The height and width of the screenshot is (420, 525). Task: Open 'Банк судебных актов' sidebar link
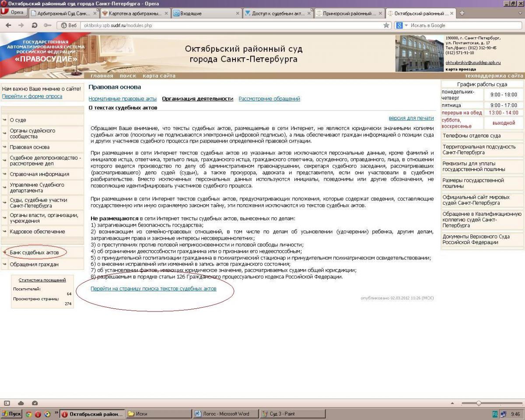click(34, 252)
